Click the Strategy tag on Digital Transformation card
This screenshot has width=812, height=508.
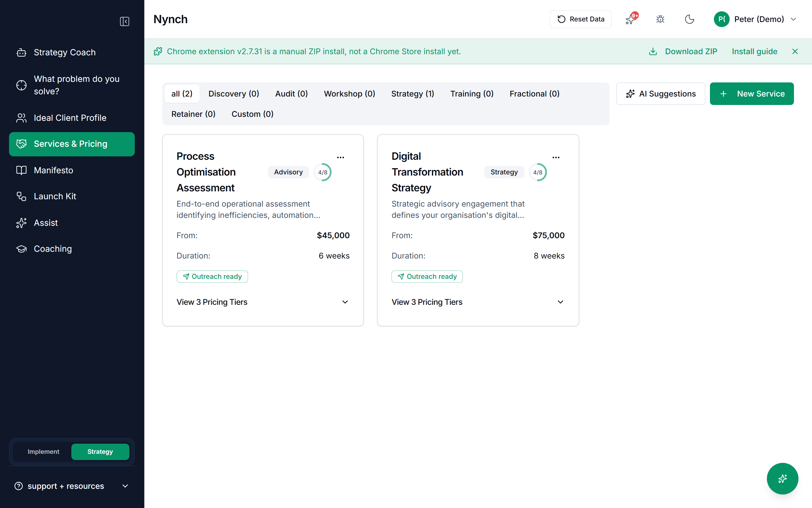point(504,172)
